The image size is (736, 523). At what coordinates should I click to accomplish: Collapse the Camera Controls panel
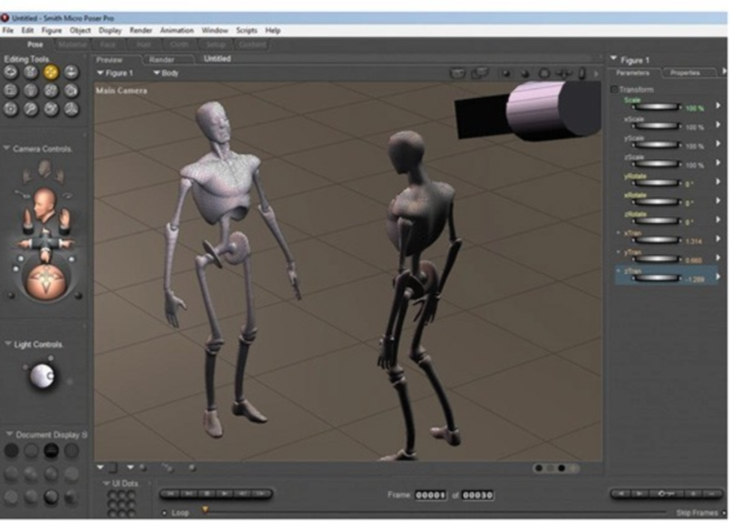pyautogui.click(x=7, y=148)
